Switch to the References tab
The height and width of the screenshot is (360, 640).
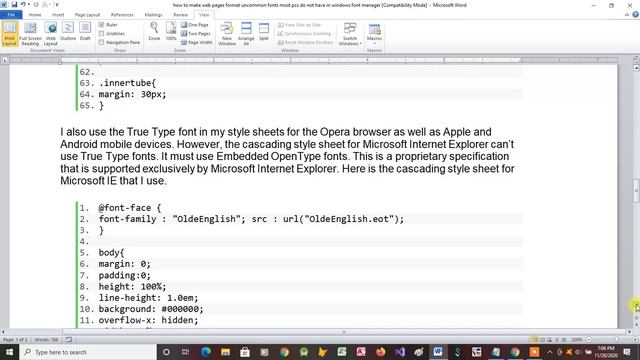pyautogui.click(x=122, y=15)
